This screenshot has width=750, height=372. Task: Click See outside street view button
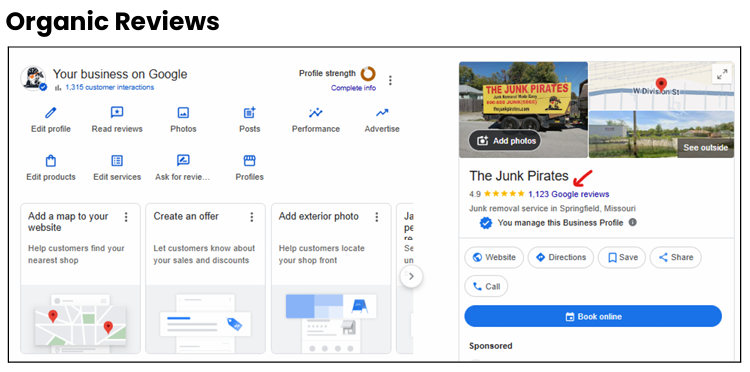[x=706, y=148]
